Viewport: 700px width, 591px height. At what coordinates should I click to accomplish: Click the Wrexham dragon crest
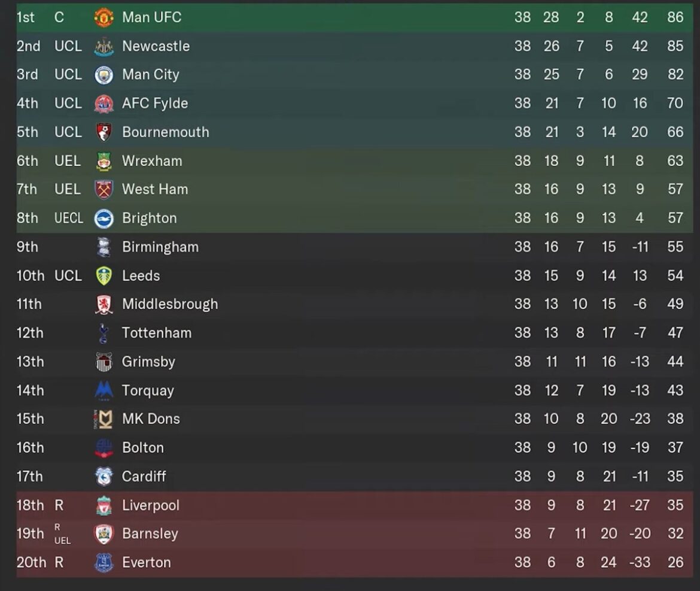point(103,160)
